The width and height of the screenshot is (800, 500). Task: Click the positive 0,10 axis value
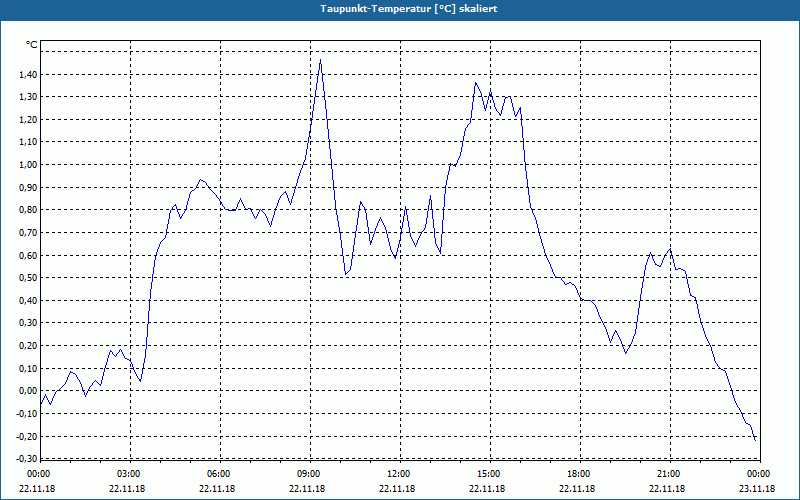tap(28, 368)
